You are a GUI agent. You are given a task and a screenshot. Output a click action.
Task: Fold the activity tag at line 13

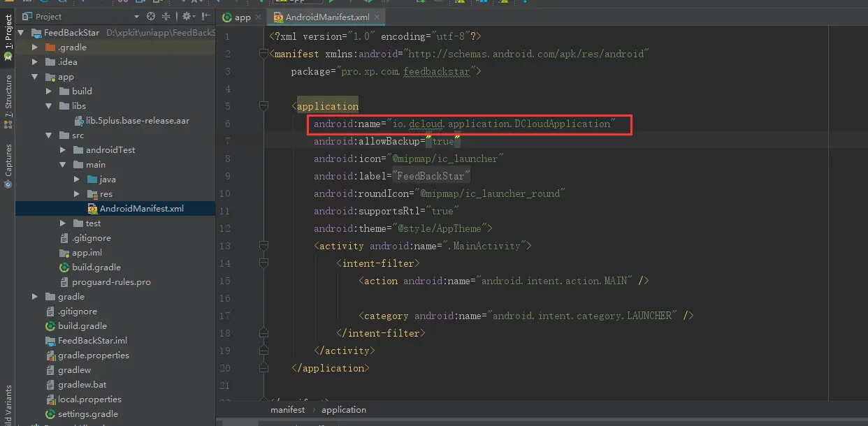pyautogui.click(x=264, y=246)
